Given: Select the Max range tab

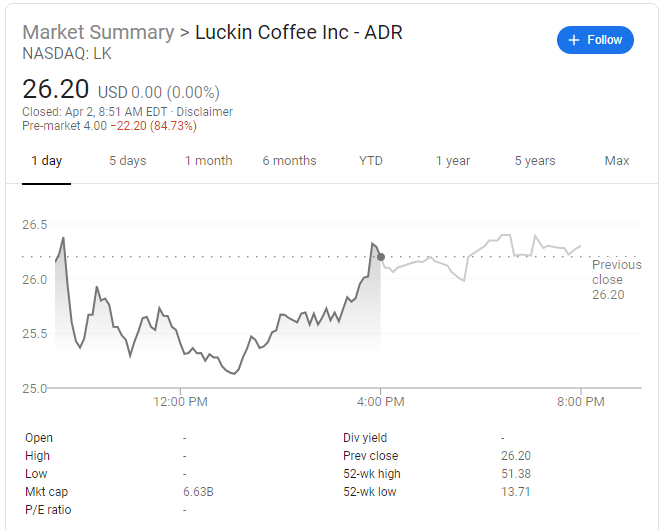Looking at the screenshot, I should point(617,161).
